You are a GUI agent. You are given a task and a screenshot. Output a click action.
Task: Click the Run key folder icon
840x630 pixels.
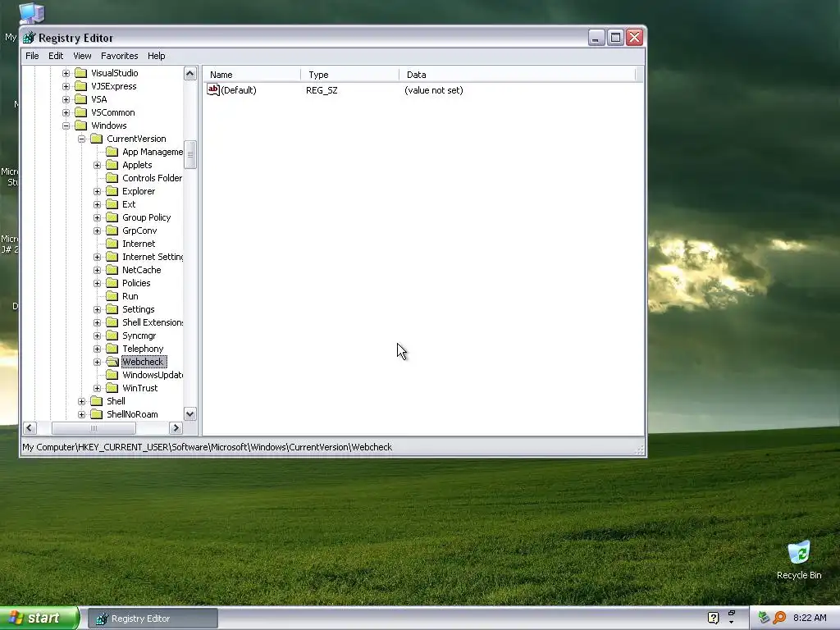[112, 296]
